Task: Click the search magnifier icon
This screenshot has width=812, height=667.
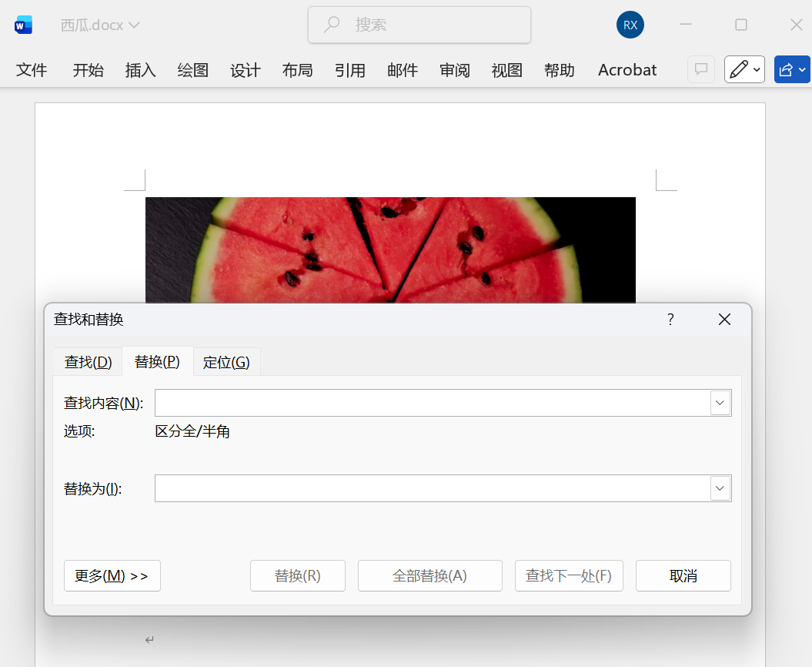Action: click(x=331, y=24)
